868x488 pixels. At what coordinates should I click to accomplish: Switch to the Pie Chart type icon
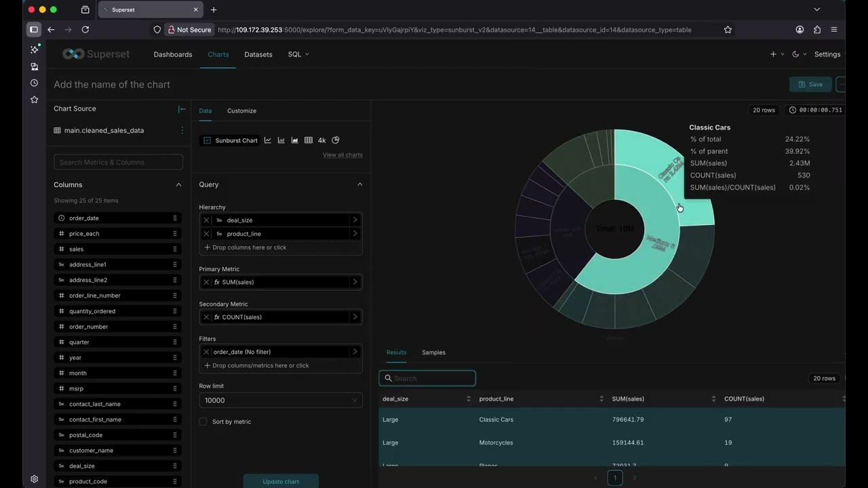coord(336,140)
